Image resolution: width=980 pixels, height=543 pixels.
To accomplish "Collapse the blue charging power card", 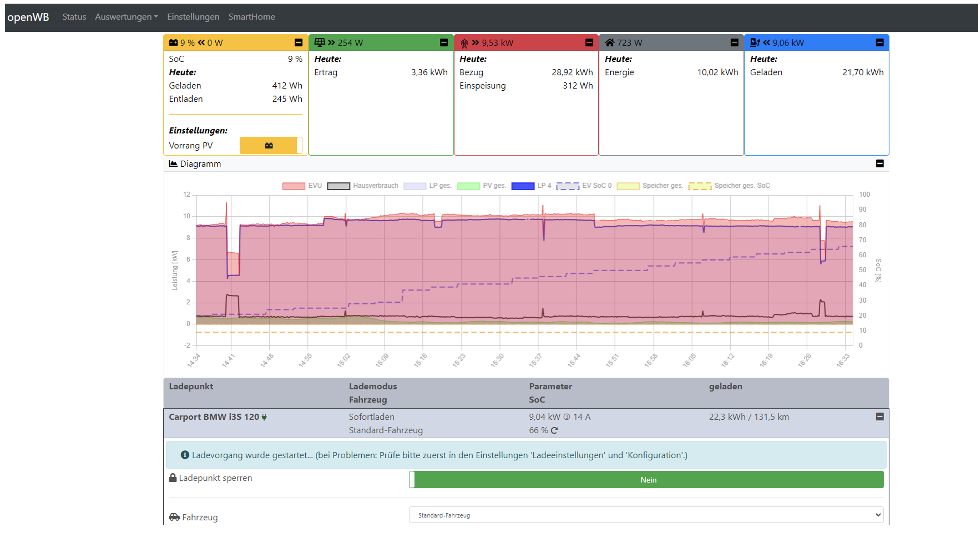I will (x=880, y=43).
